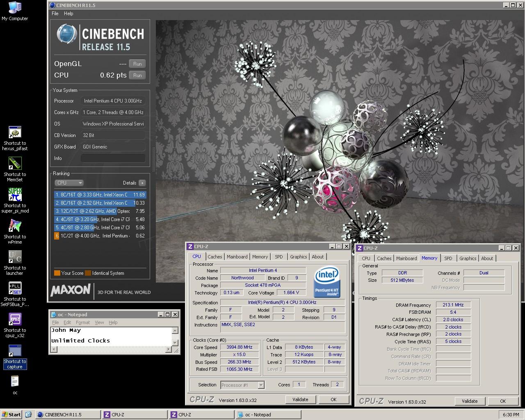Click the Cinebench logo sphere
Image resolution: width=525 pixels, height=420 pixels.
tap(66, 34)
